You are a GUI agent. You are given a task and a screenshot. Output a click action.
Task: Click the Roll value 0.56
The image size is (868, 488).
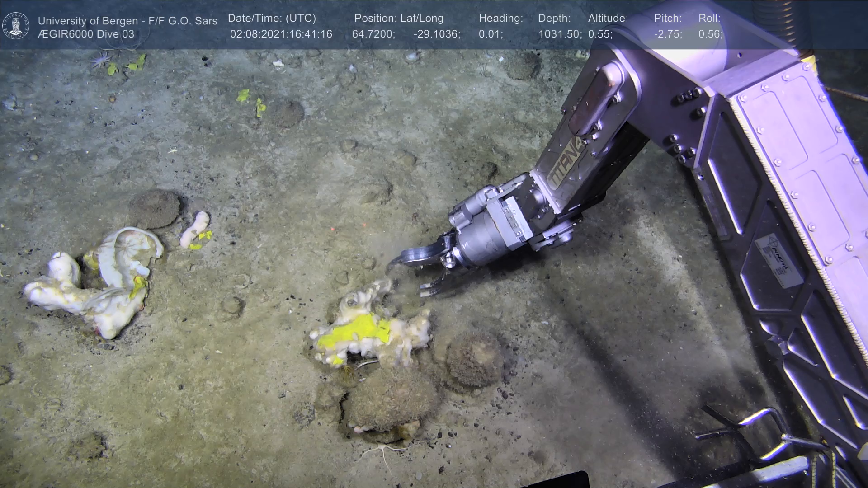coord(710,34)
